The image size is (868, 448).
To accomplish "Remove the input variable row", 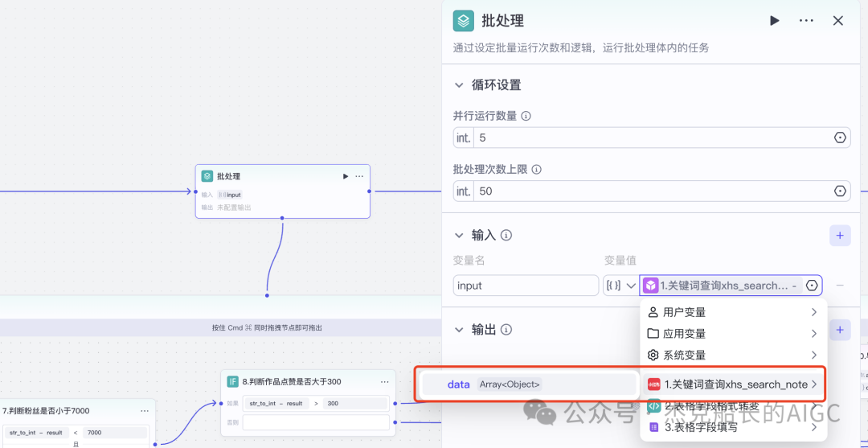I will point(840,286).
